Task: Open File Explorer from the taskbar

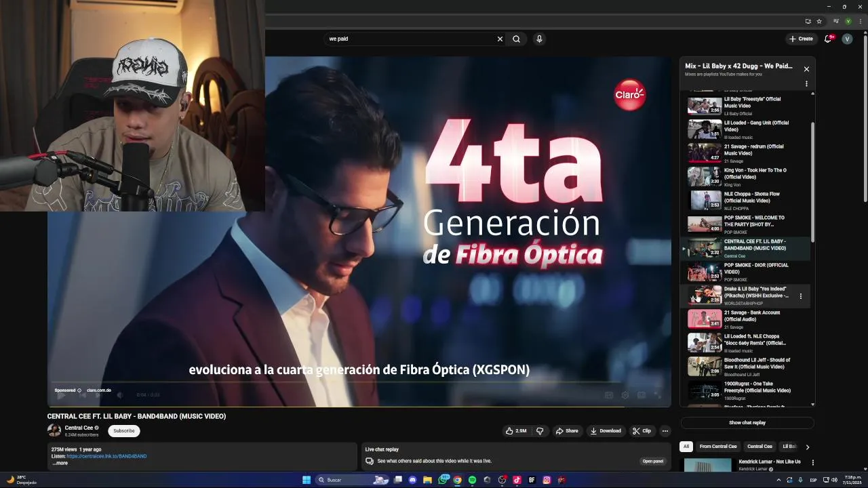Action: pyautogui.click(x=428, y=480)
